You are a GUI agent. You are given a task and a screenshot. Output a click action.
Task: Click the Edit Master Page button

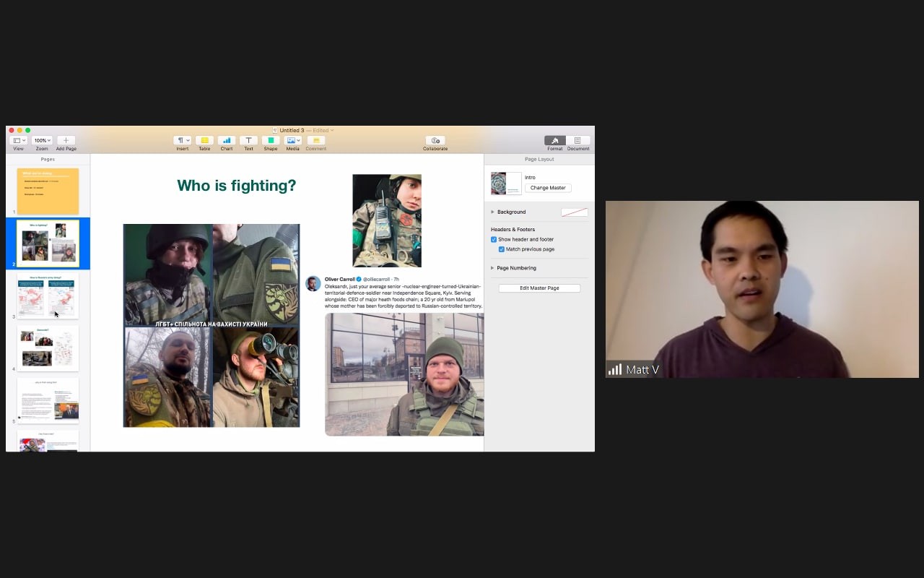pos(539,288)
